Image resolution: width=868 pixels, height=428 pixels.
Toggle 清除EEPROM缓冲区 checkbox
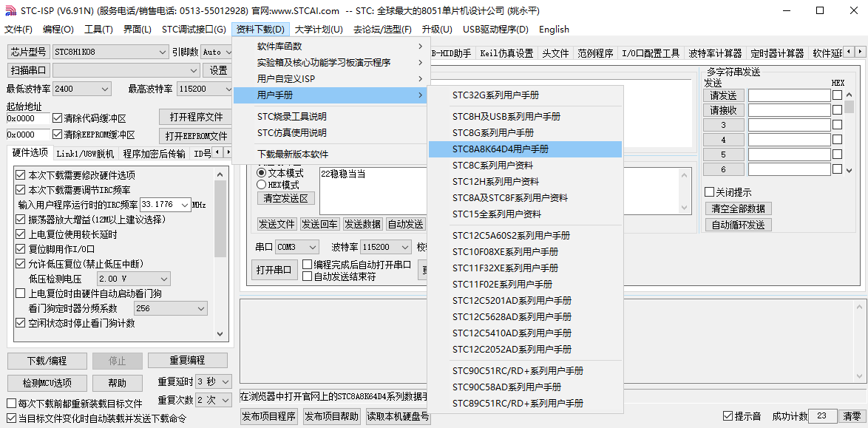[x=94, y=135]
